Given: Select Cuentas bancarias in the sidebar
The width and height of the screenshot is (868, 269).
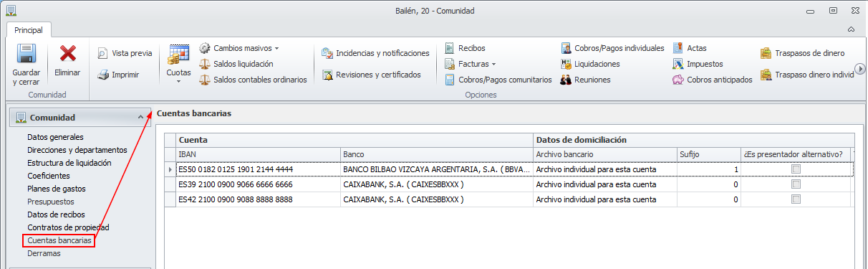Looking at the screenshot, I should pyautogui.click(x=59, y=240).
